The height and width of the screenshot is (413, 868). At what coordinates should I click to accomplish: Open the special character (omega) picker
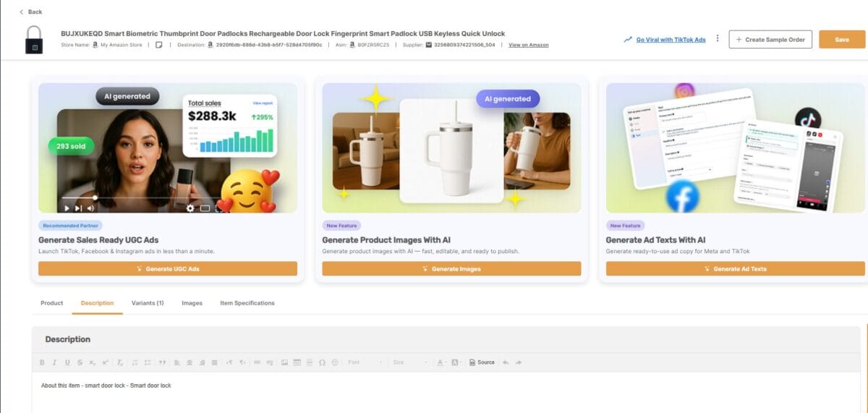tap(322, 362)
